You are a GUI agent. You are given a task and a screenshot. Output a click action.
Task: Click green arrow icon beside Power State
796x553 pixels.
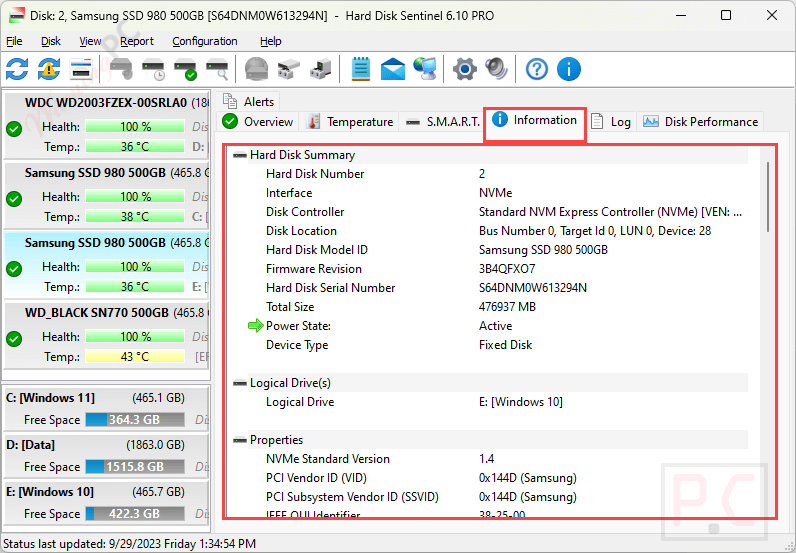(255, 326)
